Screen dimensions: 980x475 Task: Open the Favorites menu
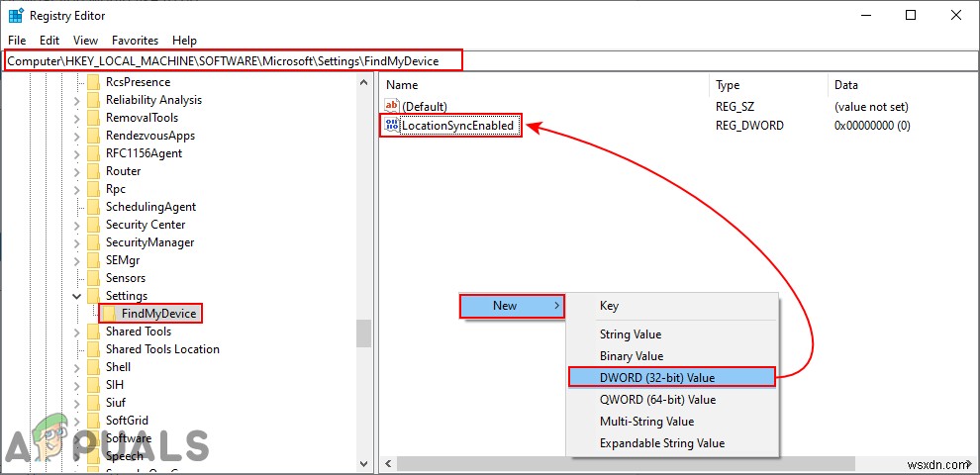[135, 41]
